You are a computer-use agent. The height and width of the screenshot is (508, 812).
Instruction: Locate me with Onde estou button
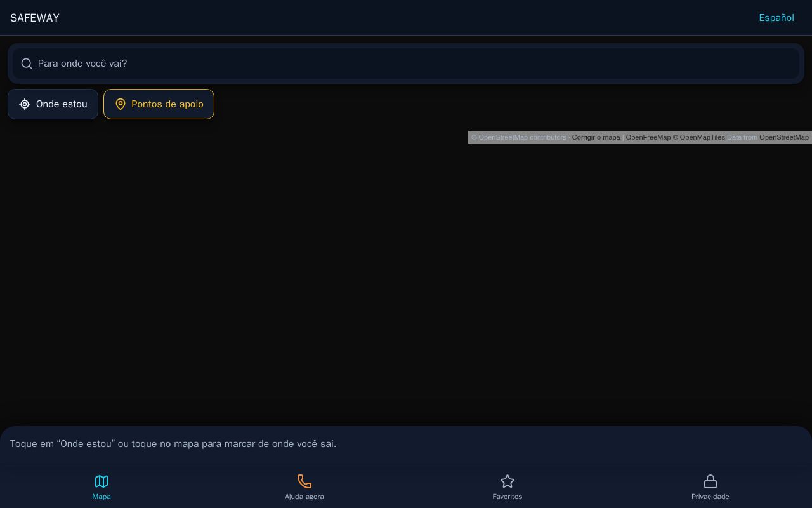coord(53,104)
